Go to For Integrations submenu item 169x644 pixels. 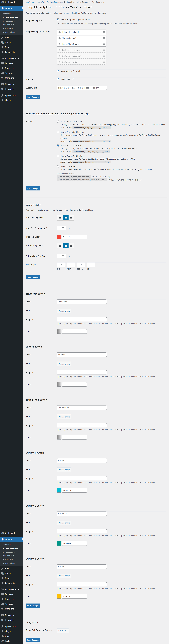coord(8,32)
